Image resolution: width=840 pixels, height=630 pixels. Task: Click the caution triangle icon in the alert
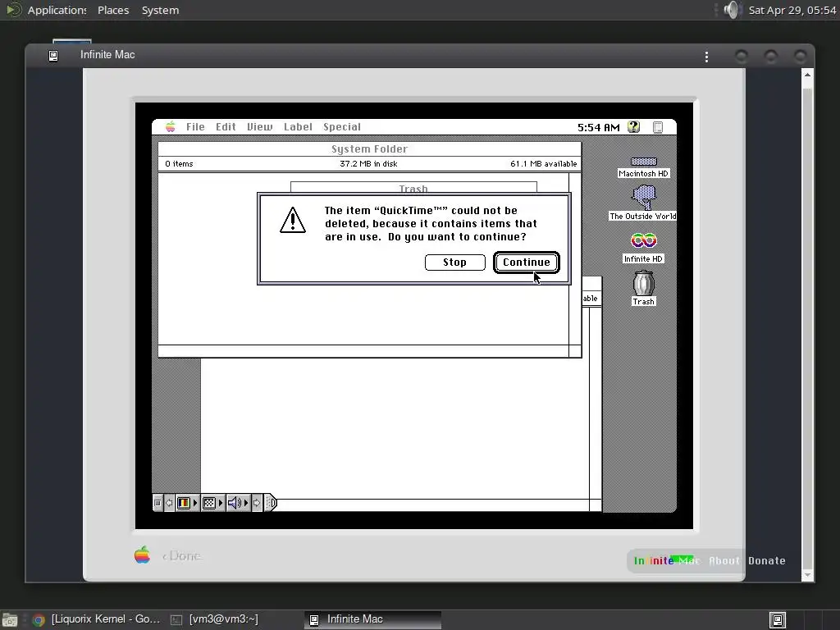pyautogui.click(x=293, y=220)
